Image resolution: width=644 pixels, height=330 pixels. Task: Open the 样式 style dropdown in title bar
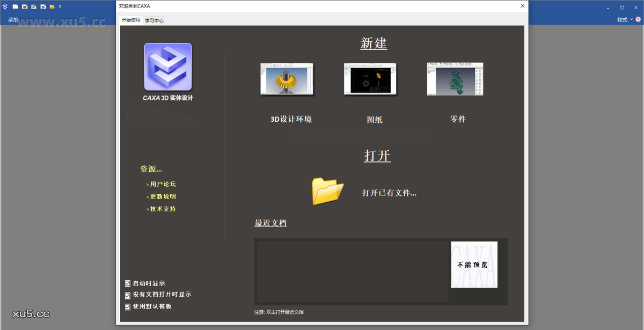[625, 19]
